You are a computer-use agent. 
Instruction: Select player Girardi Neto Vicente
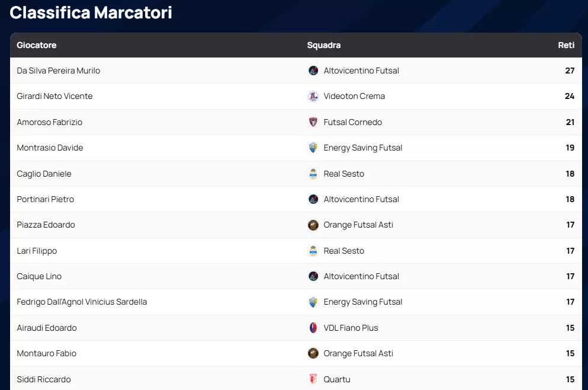[x=54, y=96]
